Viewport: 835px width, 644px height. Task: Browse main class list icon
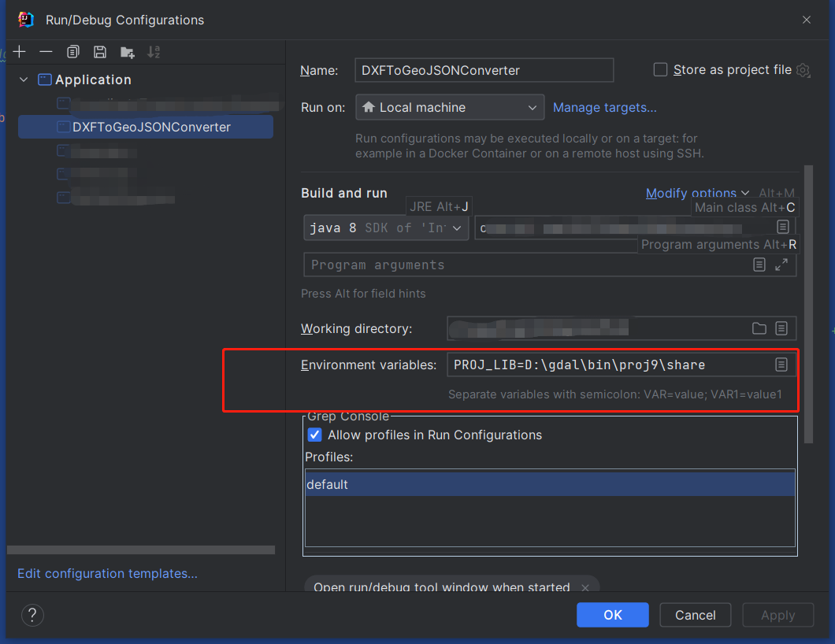(x=782, y=227)
